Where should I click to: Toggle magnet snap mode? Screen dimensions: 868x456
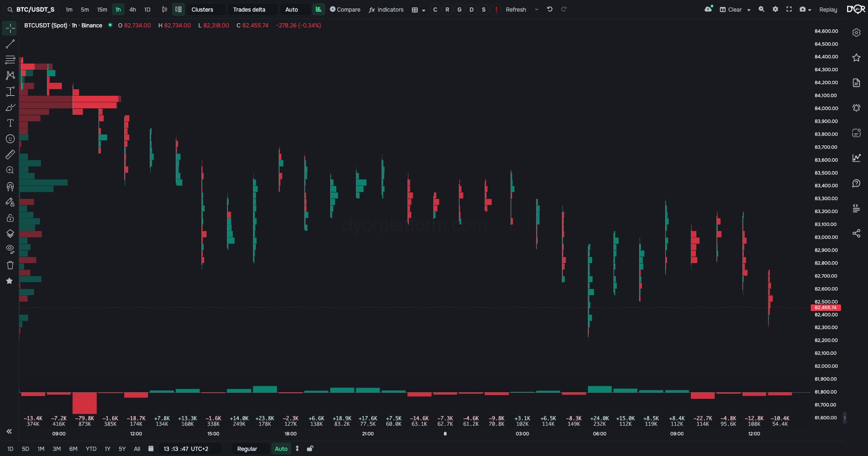click(10, 186)
